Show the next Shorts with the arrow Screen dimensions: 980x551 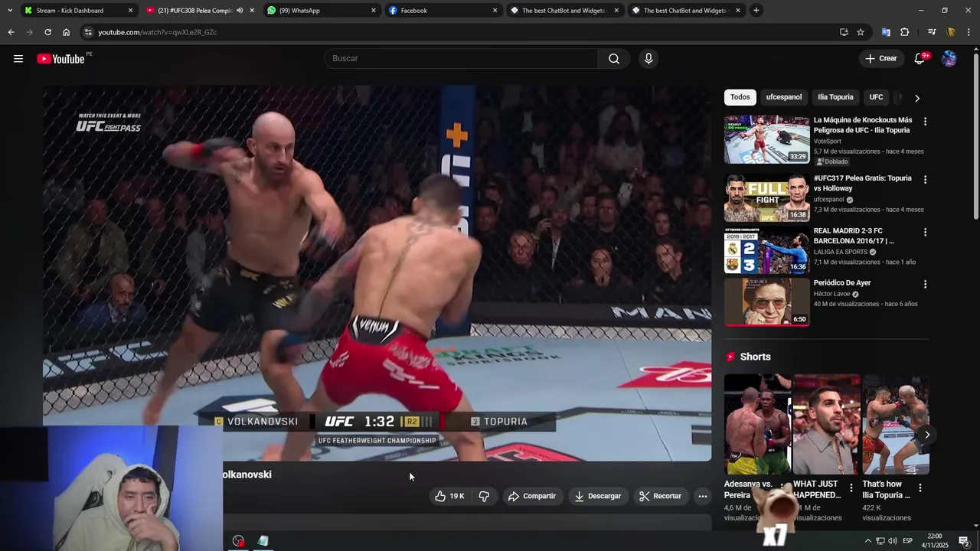pyautogui.click(x=927, y=435)
